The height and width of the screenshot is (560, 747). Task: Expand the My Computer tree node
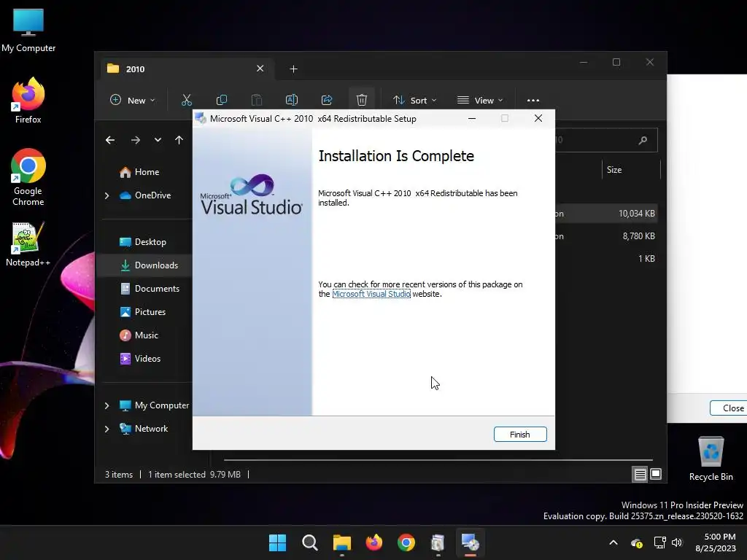[x=107, y=405]
